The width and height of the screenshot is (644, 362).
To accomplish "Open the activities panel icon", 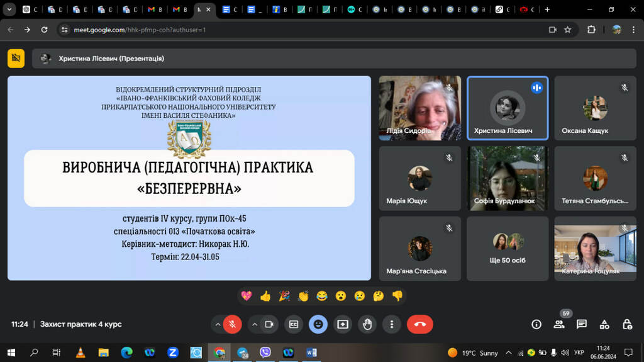I will [604, 324].
